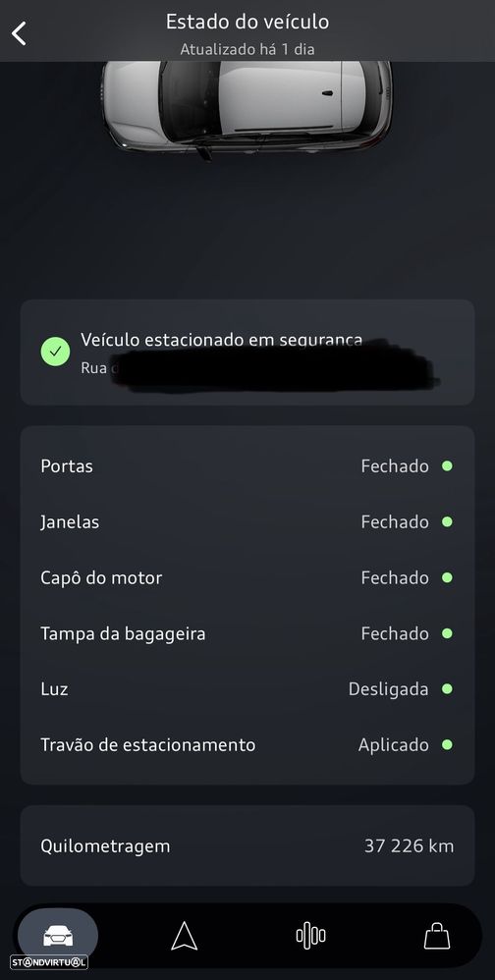The height and width of the screenshot is (980, 495).
Task: Select the Portas status row
Action: coord(247,466)
